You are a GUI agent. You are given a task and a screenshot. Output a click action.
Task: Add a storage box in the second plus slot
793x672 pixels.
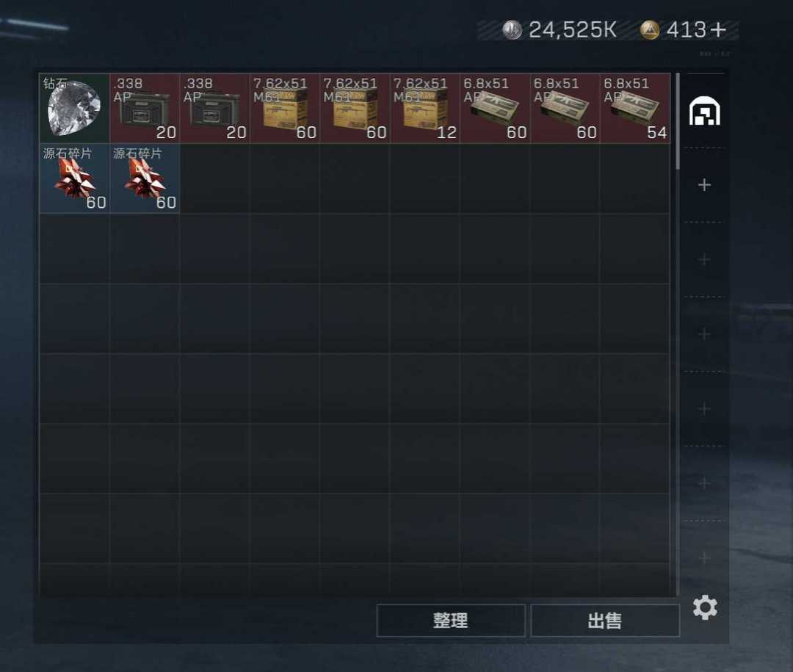[x=704, y=259]
